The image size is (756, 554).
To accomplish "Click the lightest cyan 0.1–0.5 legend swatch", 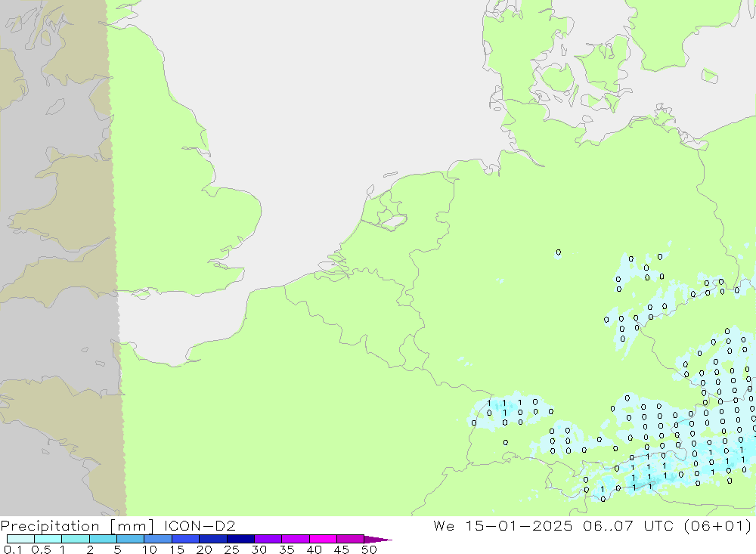I will pyautogui.click(x=20, y=539).
